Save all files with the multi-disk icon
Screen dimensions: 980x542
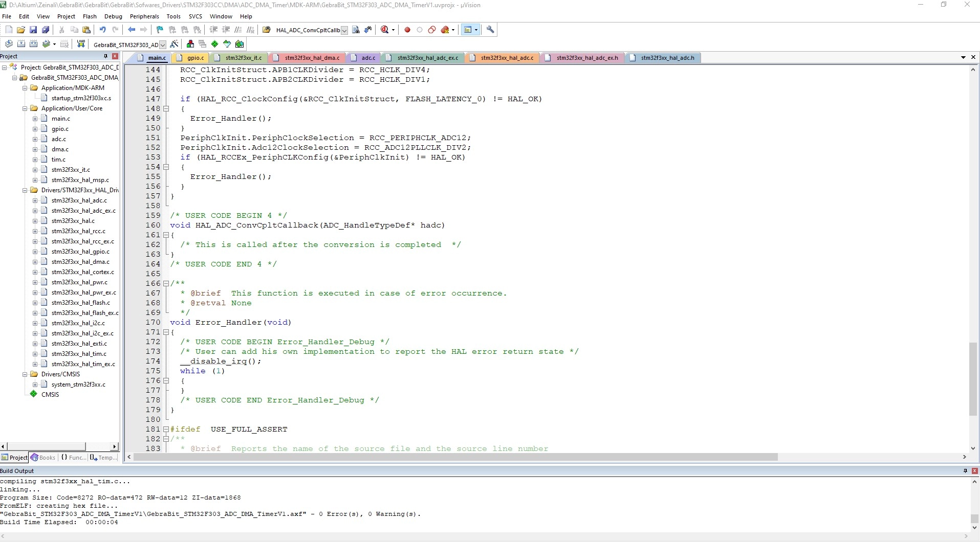(x=46, y=30)
